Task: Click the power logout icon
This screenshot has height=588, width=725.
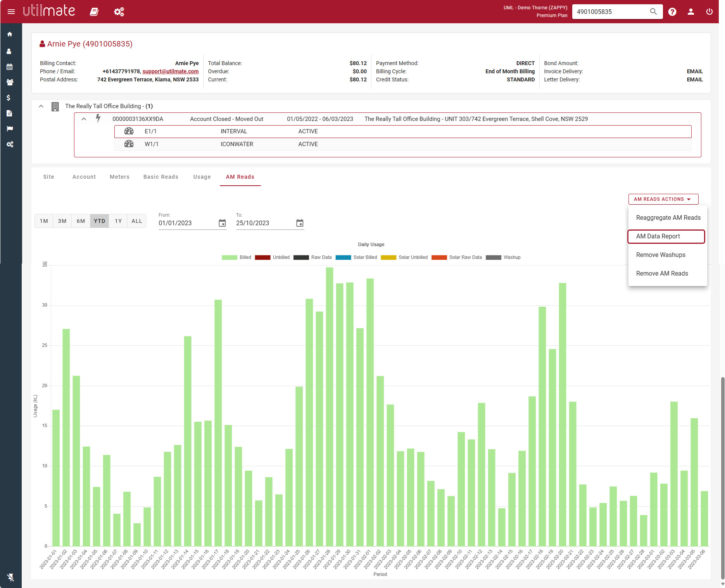Action: (x=709, y=12)
